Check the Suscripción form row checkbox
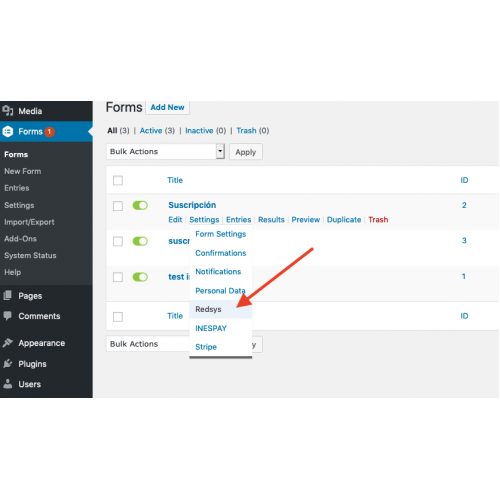This screenshot has height=500, width=500. pyautogui.click(x=118, y=206)
